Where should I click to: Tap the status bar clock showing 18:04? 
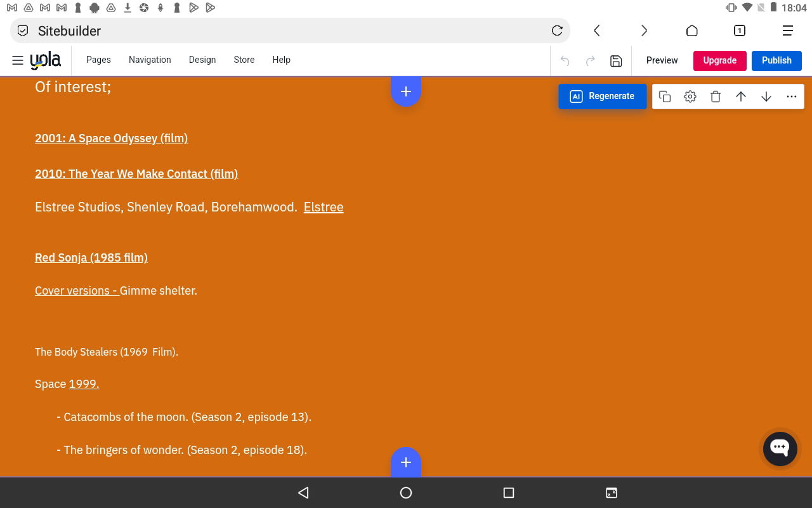794,8
